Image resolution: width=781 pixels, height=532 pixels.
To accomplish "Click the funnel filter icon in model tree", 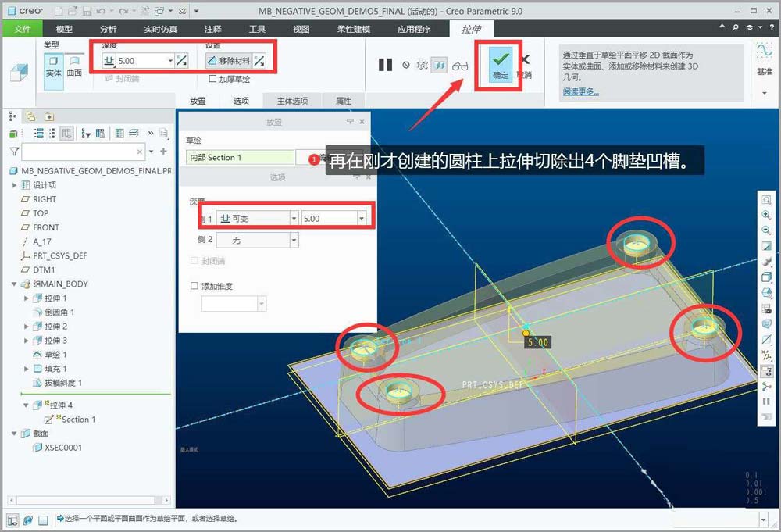I will pos(14,152).
